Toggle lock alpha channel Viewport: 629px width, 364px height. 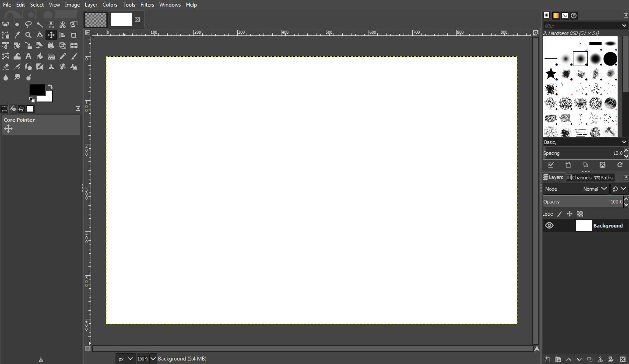click(580, 213)
